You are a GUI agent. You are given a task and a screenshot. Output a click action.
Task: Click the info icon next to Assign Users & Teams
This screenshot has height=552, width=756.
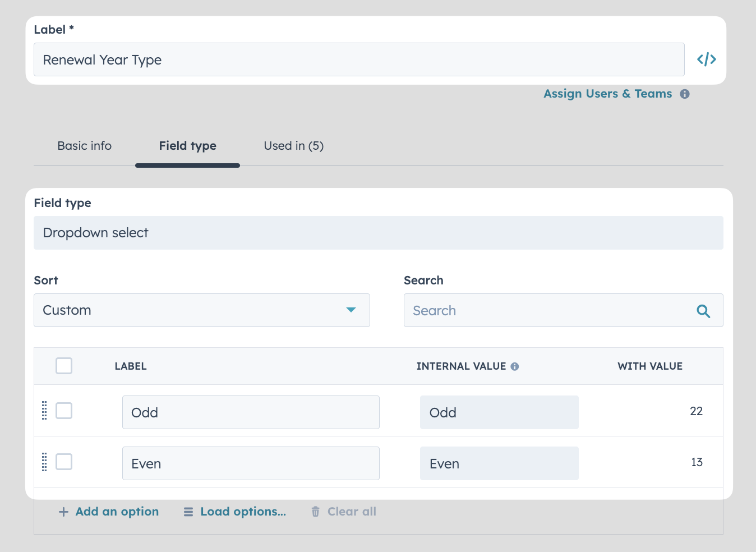pyautogui.click(x=685, y=94)
